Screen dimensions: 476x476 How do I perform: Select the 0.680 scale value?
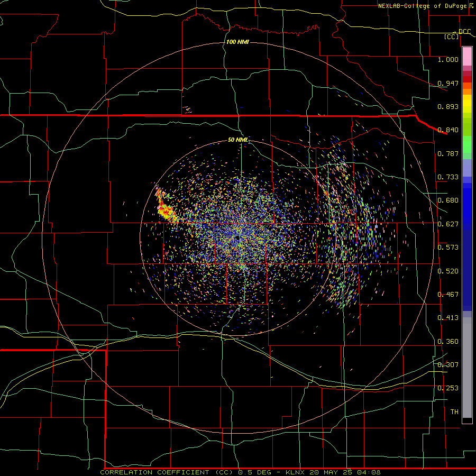point(448,200)
